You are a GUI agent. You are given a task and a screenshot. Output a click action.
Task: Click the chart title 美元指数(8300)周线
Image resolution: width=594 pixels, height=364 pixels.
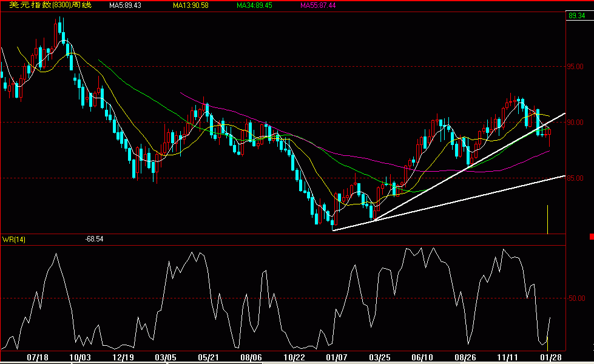click(50, 5)
